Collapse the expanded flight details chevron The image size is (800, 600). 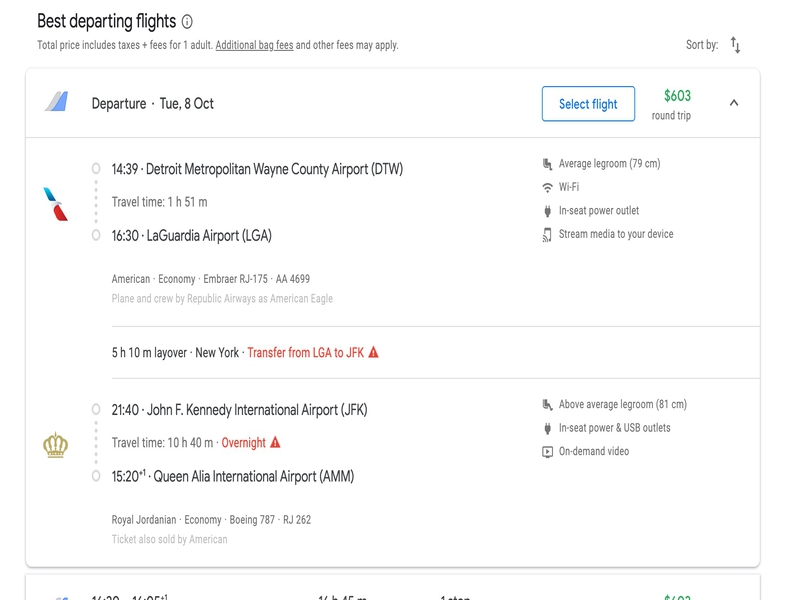click(x=734, y=103)
